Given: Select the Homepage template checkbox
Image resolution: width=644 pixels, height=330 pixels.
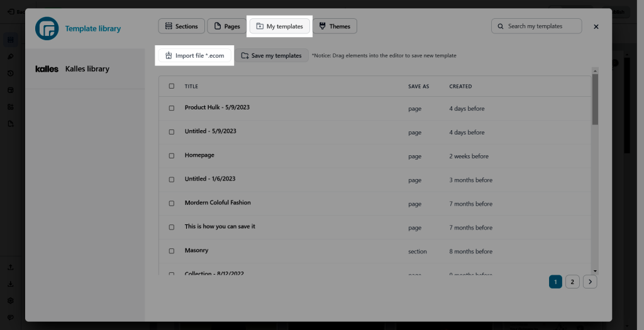Looking at the screenshot, I should tap(172, 156).
